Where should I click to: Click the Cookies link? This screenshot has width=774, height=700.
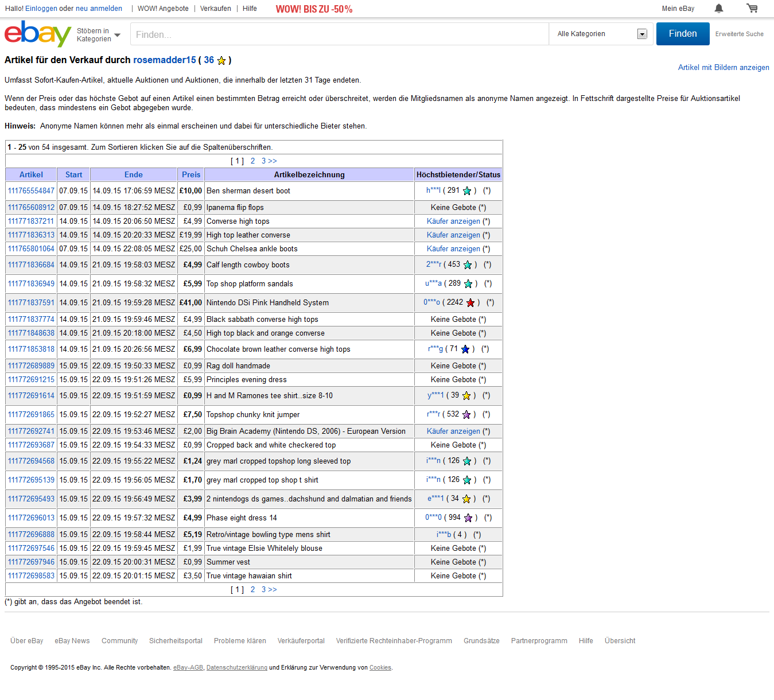click(380, 667)
